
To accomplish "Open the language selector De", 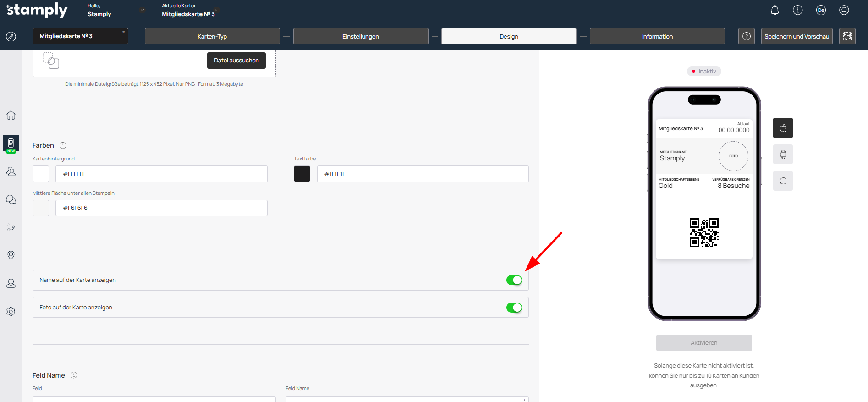I will click(x=820, y=10).
